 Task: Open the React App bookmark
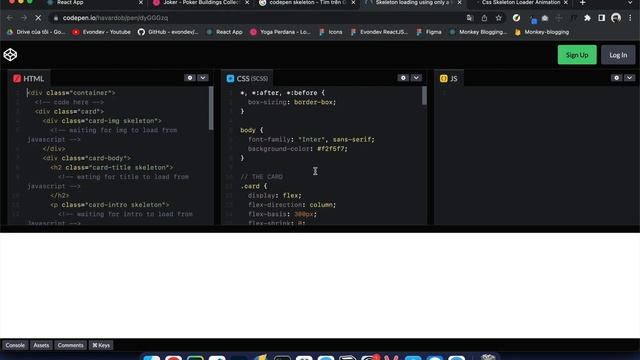click(x=224, y=32)
